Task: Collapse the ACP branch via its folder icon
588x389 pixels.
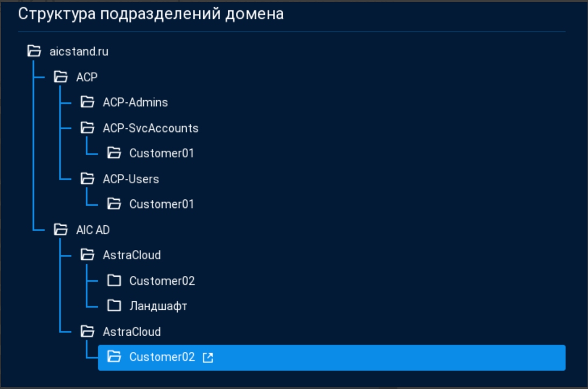Action: pos(61,77)
